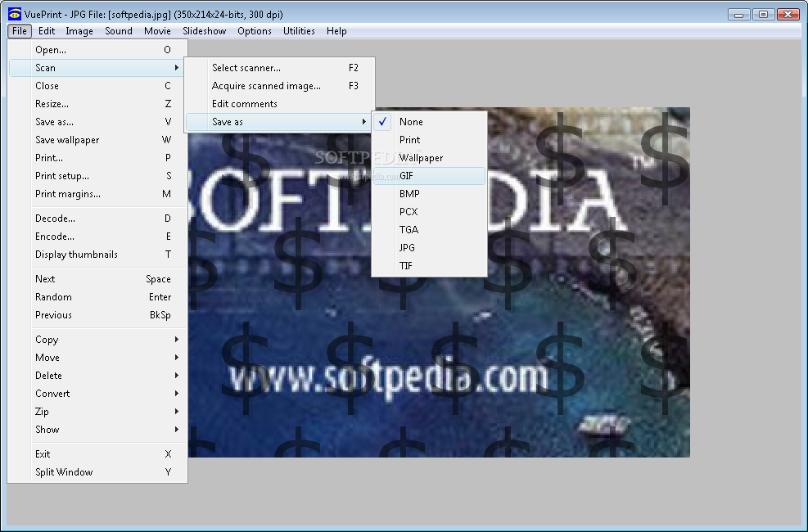This screenshot has width=808, height=532.
Task: Open the Movie menu
Action: click(157, 31)
